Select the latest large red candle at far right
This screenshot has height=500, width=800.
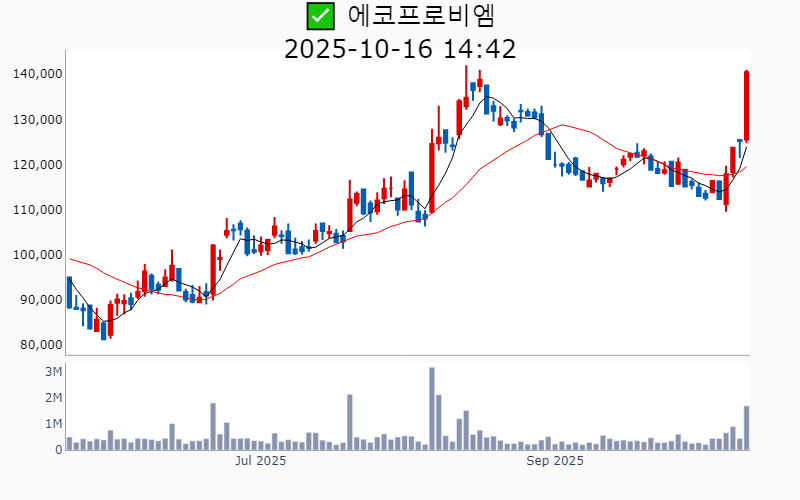pos(747,106)
